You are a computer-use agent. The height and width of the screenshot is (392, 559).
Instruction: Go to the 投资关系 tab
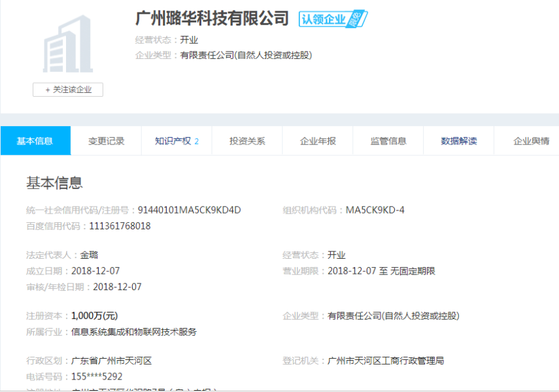click(x=247, y=141)
